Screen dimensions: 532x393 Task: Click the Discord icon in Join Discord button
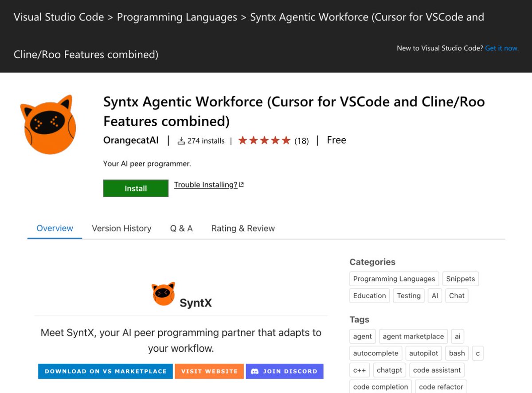255,371
